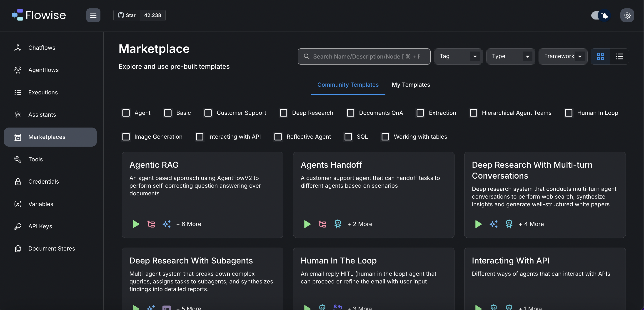Click the Flowise logo

(39, 15)
